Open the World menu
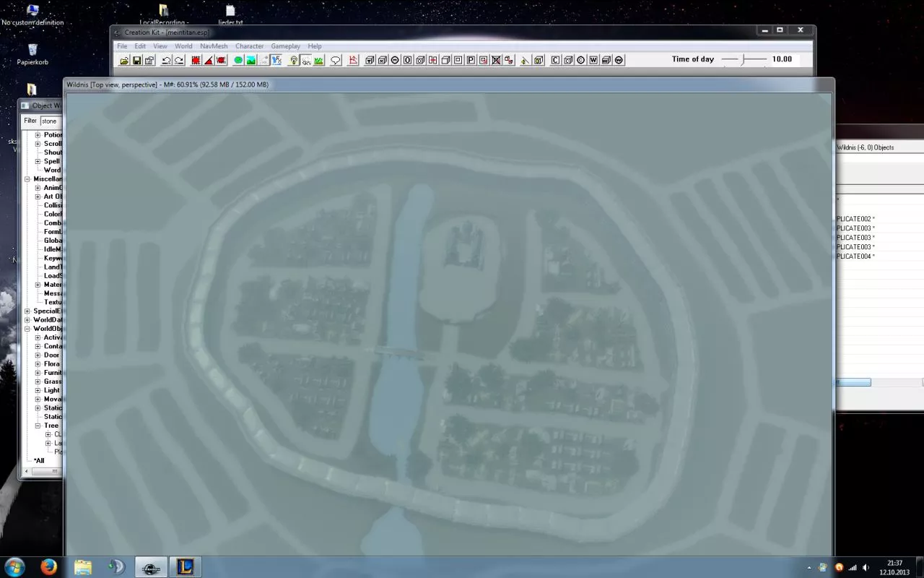 click(183, 46)
